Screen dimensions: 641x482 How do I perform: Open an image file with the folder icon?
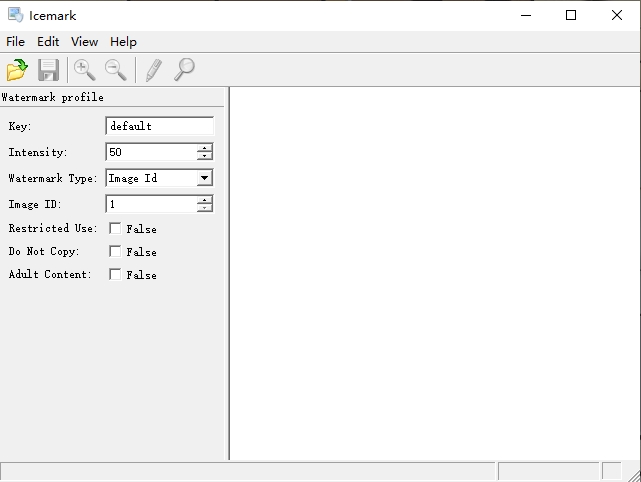(17, 70)
